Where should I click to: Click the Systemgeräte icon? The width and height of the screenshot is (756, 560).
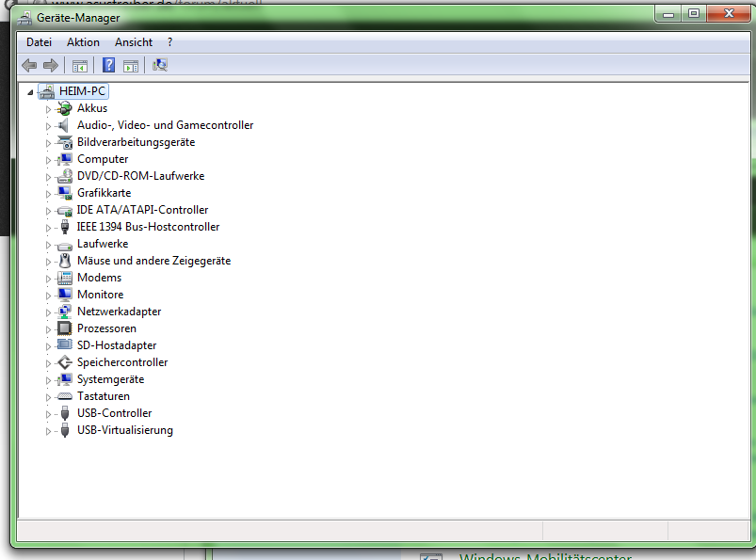click(x=65, y=379)
